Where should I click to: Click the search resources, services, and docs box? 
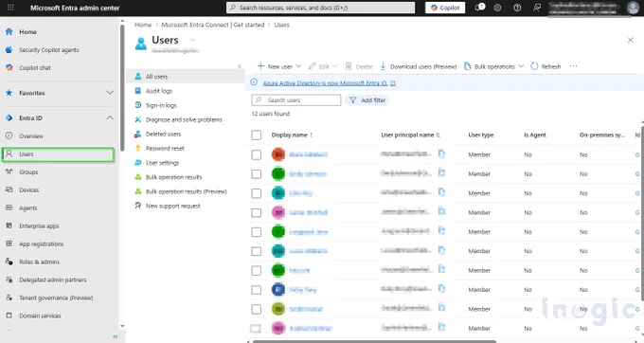point(320,8)
